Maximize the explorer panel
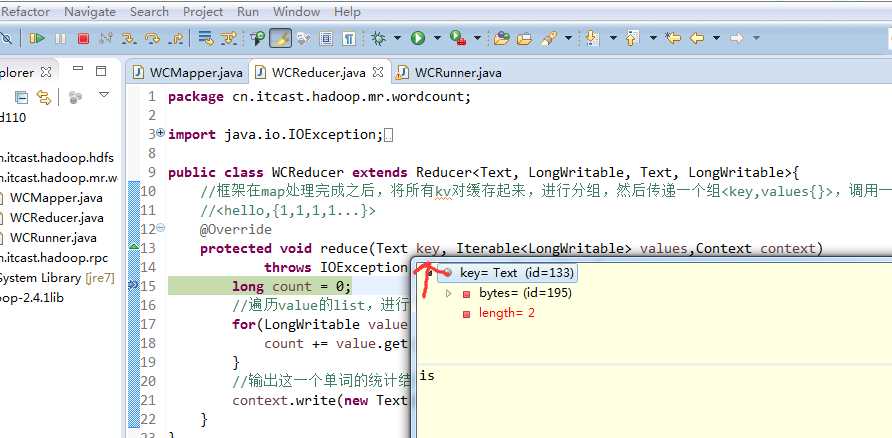Screen dimensions: 892x438 point(101,71)
